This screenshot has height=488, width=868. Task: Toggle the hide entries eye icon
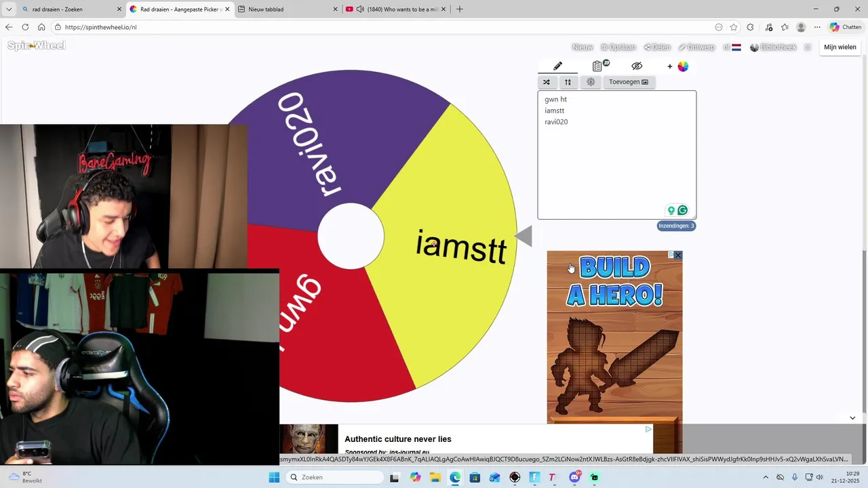click(637, 66)
